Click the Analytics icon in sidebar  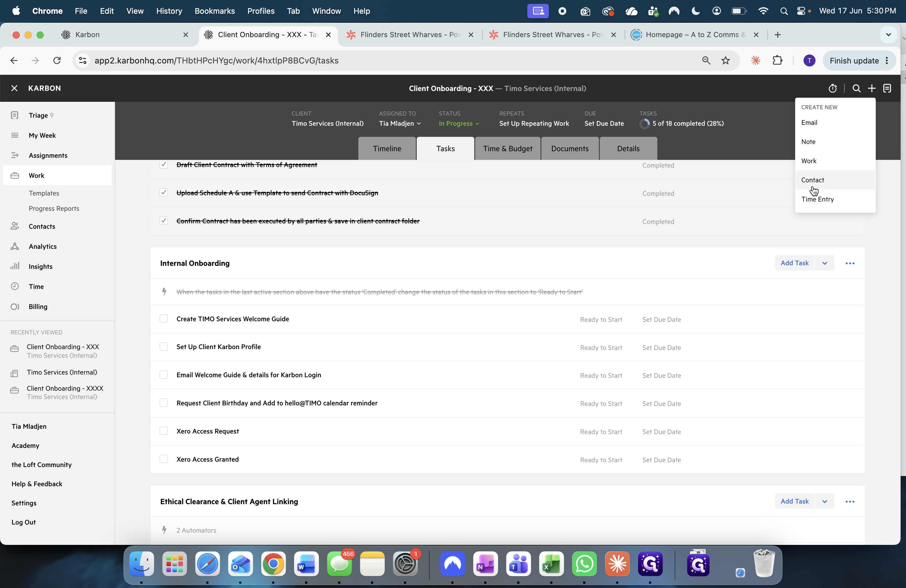click(15, 246)
